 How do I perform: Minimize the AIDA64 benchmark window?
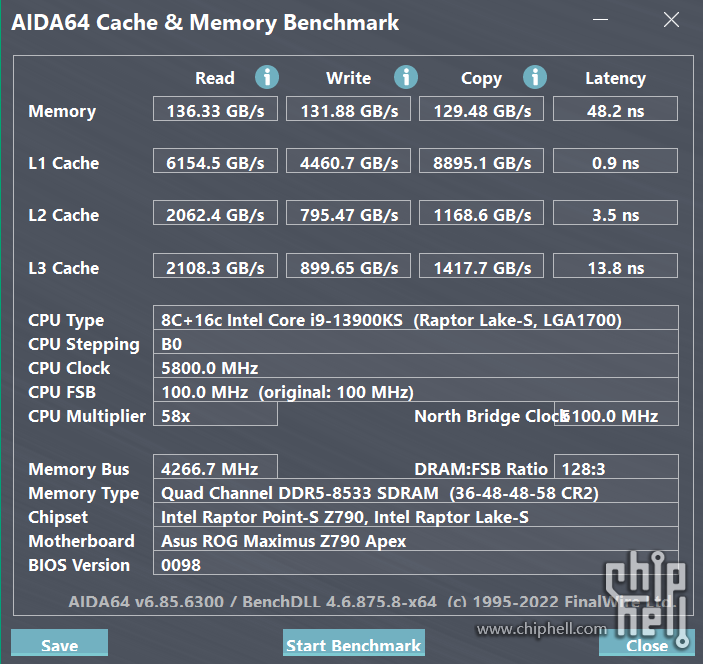600,20
